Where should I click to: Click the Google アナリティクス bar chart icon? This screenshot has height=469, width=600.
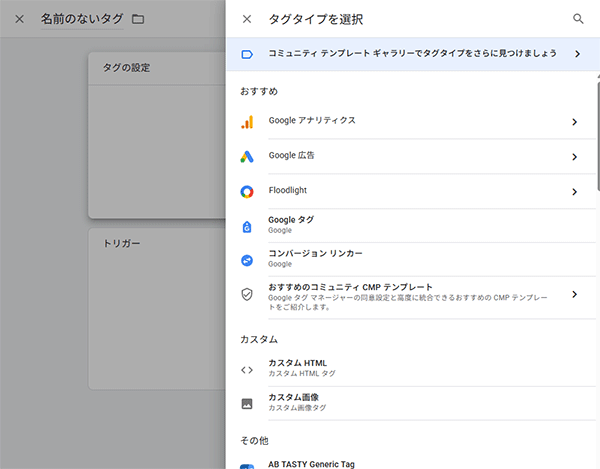click(x=247, y=122)
